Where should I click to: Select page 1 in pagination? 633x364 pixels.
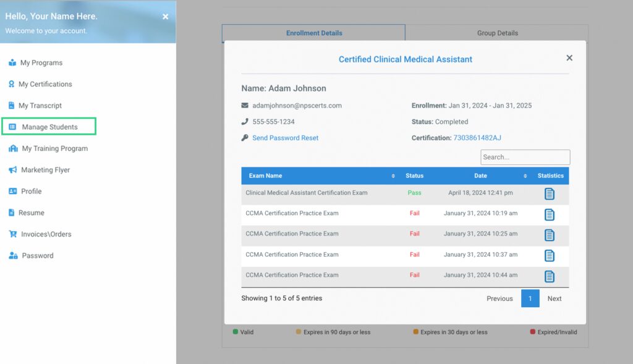pyautogui.click(x=530, y=298)
